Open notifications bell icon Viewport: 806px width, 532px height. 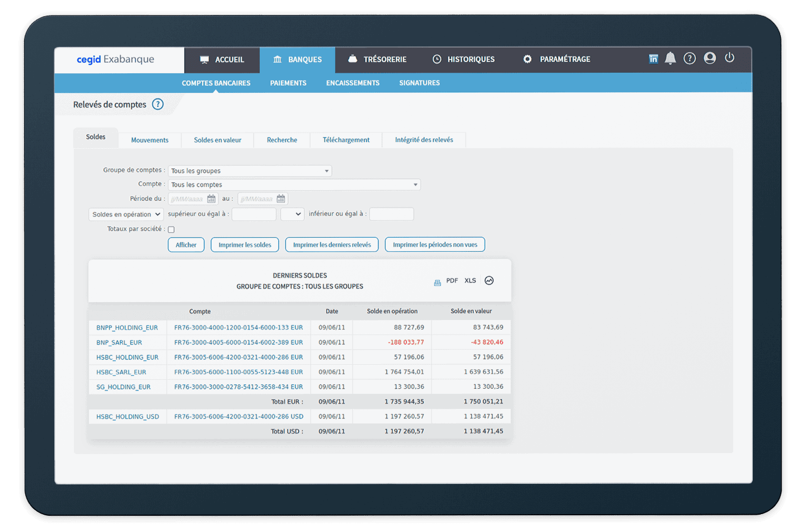[670, 59]
